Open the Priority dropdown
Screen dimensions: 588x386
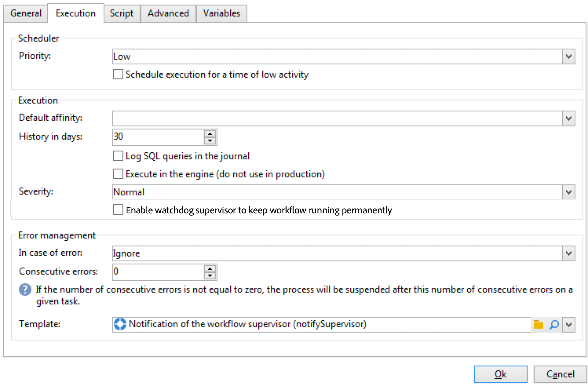click(568, 56)
